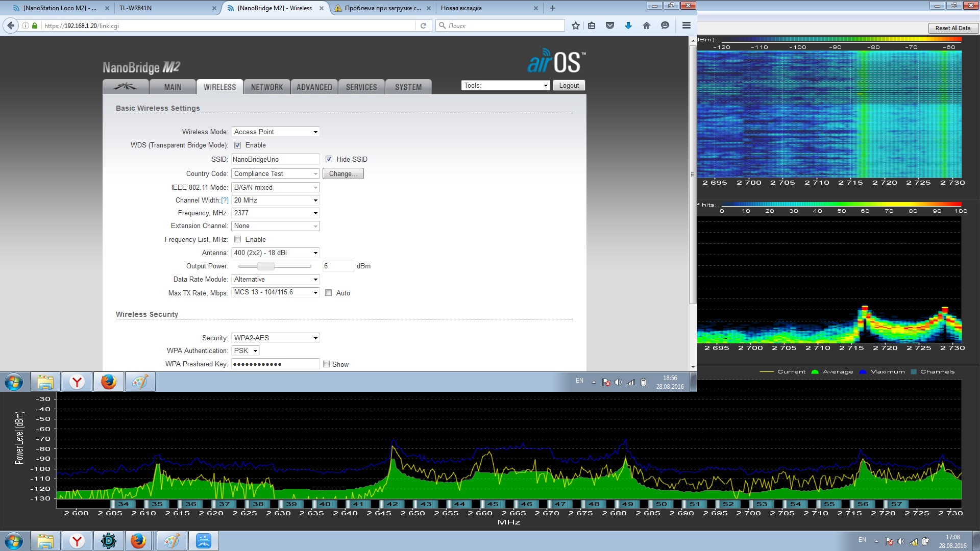This screenshot has width=980, height=551.
Task: Click the Output Power dBm value field
Action: [338, 266]
